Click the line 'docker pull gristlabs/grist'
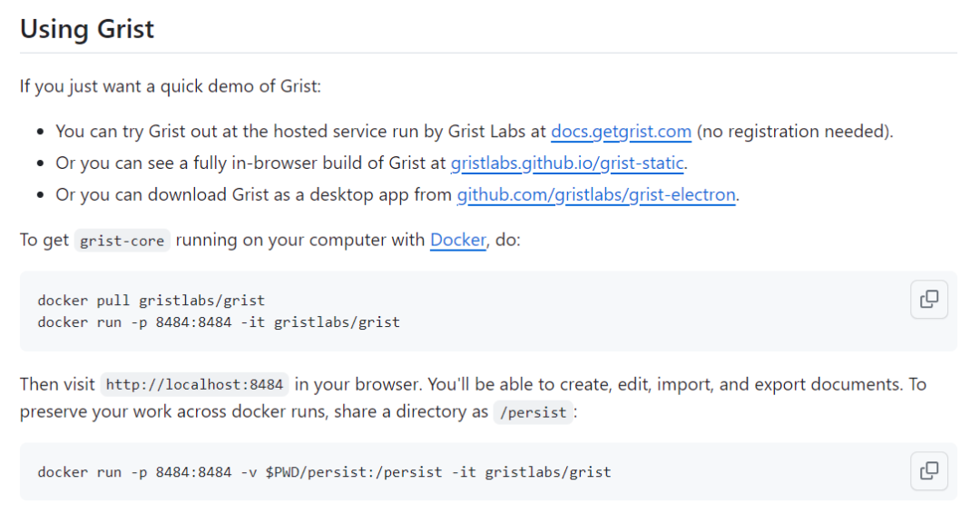 pyautogui.click(x=152, y=301)
